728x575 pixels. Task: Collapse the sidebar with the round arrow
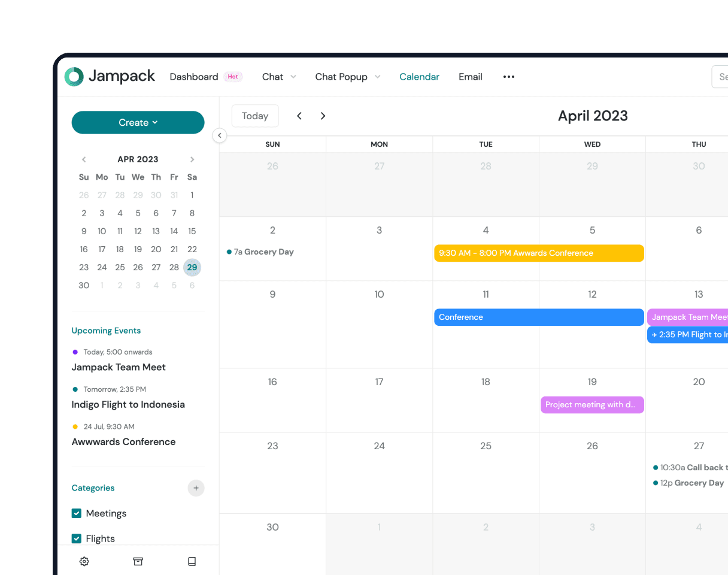point(220,136)
